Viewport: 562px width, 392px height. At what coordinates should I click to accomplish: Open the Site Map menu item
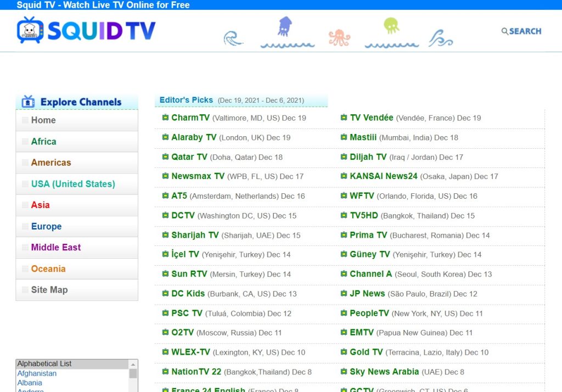(77, 289)
